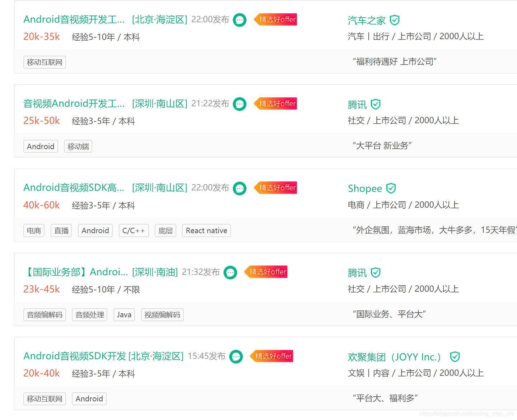Open the 汽车之家 company page
Screen dimensions: 517x420
(x=367, y=20)
